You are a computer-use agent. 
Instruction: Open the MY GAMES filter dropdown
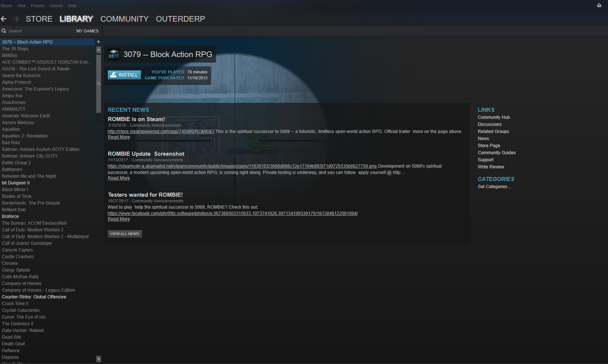click(x=87, y=31)
